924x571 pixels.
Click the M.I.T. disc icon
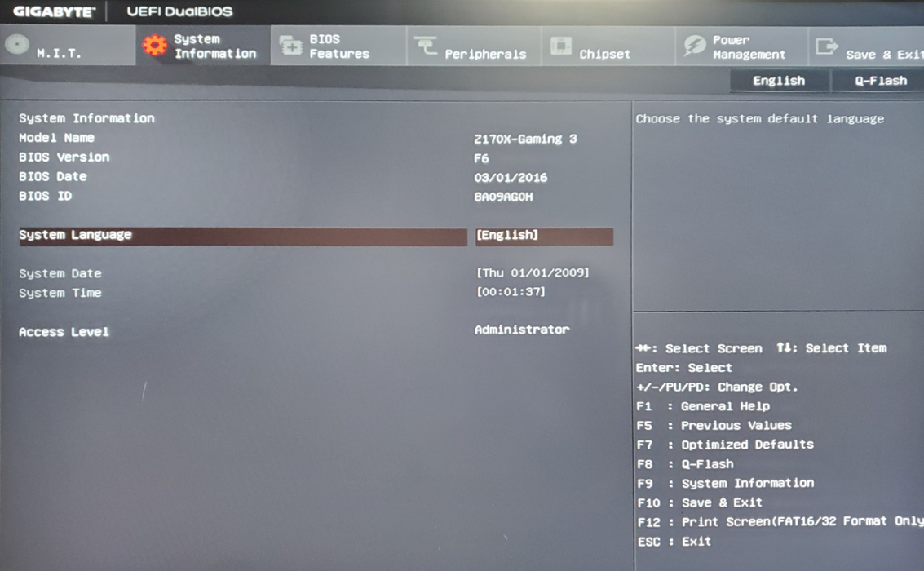click(16, 45)
